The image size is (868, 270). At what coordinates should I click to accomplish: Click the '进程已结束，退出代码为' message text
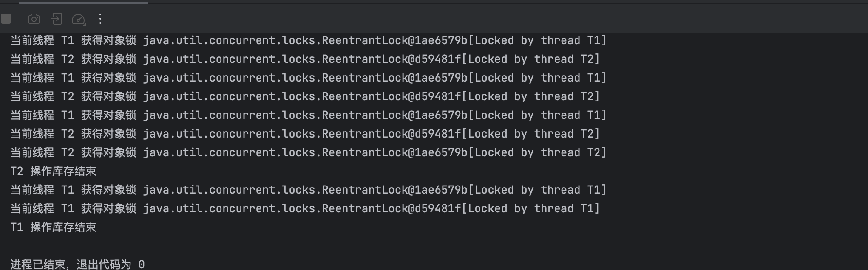pos(71,264)
